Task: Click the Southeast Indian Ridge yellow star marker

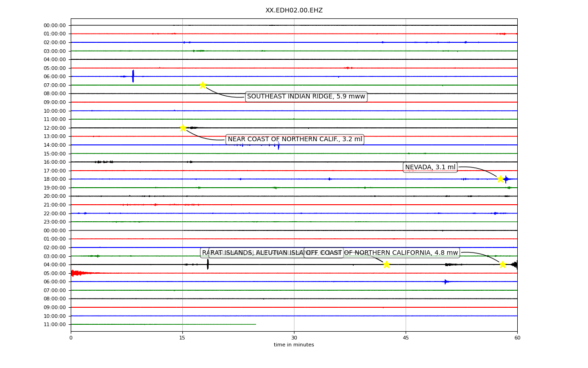Action: click(203, 85)
